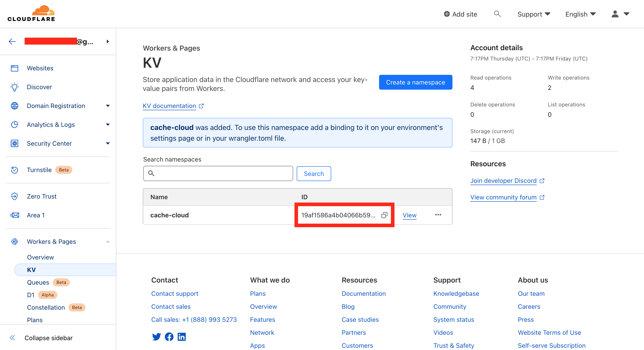The image size is (644, 350).
Task: Open the Support dropdown
Action: pyautogui.click(x=534, y=14)
